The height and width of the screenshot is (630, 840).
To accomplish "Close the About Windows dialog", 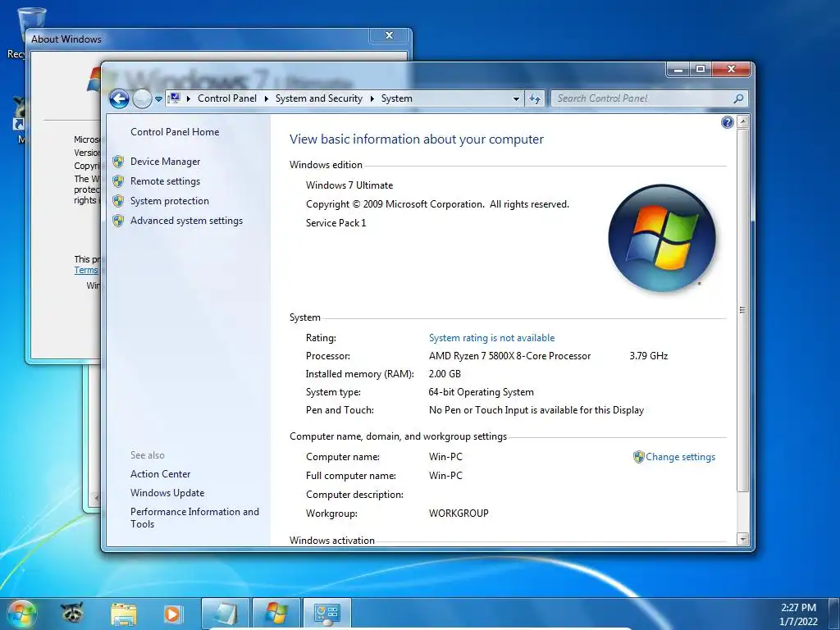I will click(x=390, y=35).
